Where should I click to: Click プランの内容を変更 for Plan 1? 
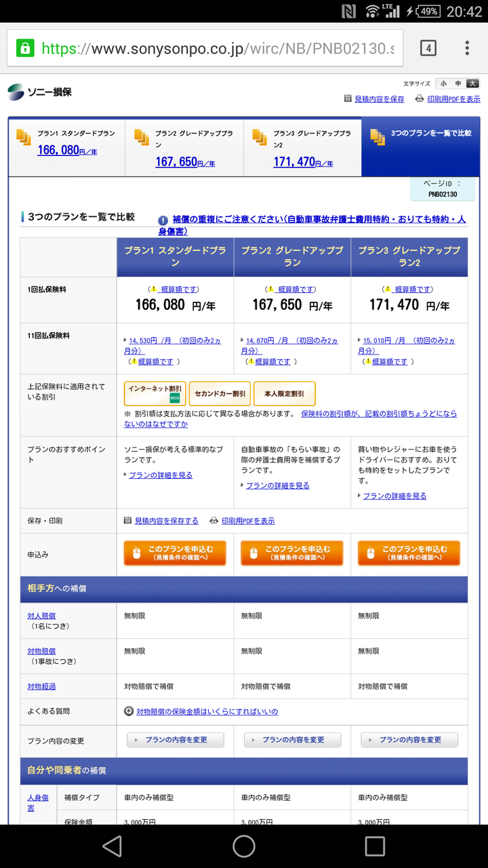[x=176, y=740]
